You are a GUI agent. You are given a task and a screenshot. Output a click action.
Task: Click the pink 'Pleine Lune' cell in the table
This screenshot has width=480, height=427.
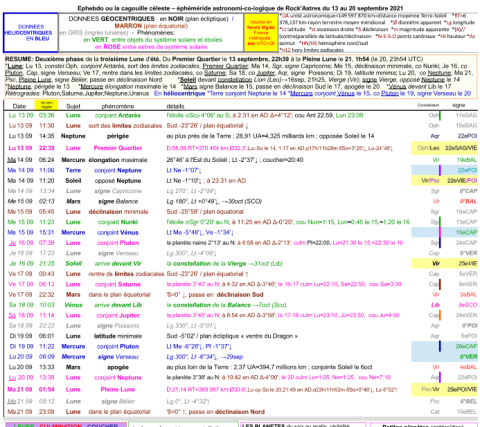click(118, 389)
